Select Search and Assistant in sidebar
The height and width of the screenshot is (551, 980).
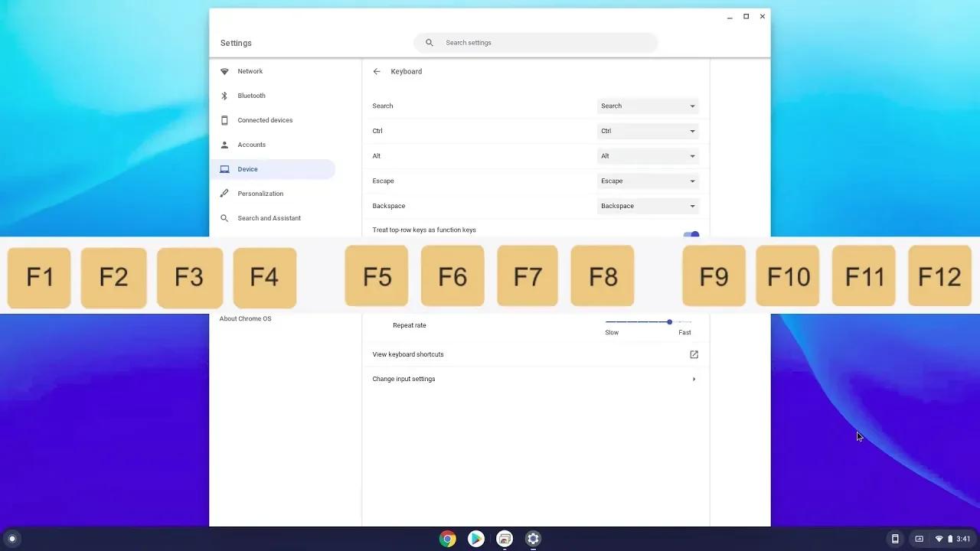pos(269,218)
